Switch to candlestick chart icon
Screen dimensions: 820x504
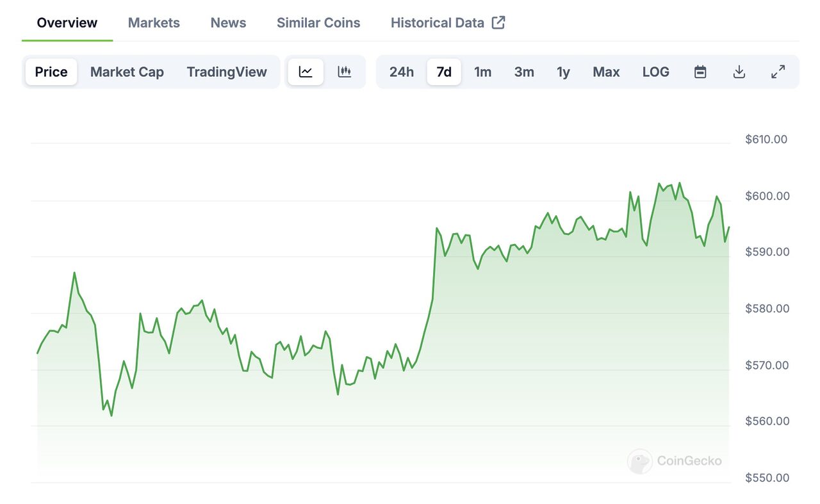345,72
